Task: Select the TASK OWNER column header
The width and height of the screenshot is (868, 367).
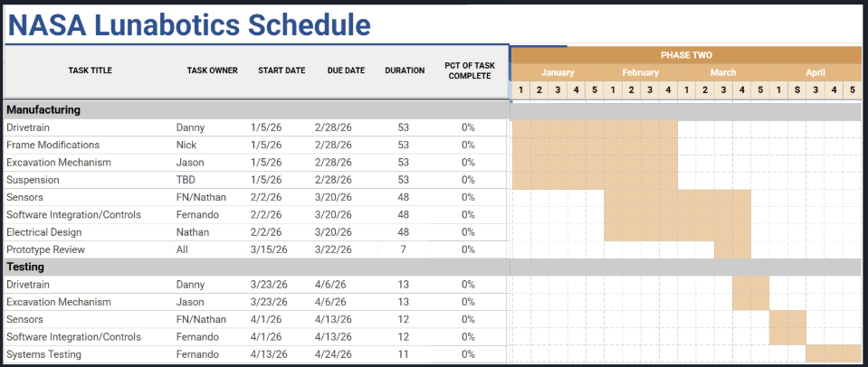Action: (x=212, y=71)
